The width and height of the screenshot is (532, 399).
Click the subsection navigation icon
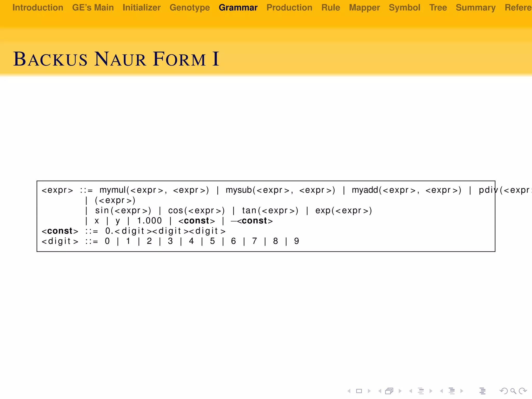pos(421,391)
